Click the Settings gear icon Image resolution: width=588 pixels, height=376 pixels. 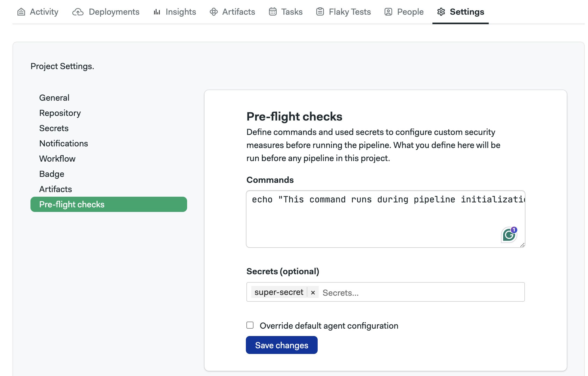(441, 12)
